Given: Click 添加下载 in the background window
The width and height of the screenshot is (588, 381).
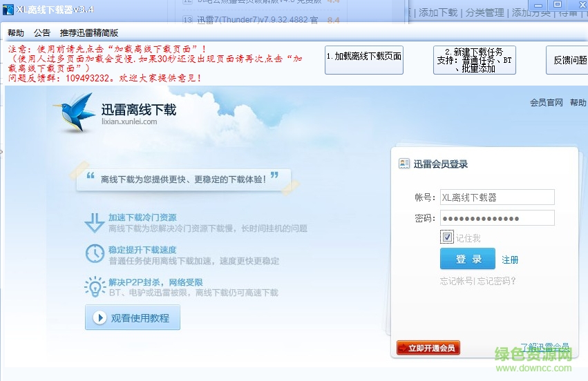Looking at the screenshot, I should (438, 12).
